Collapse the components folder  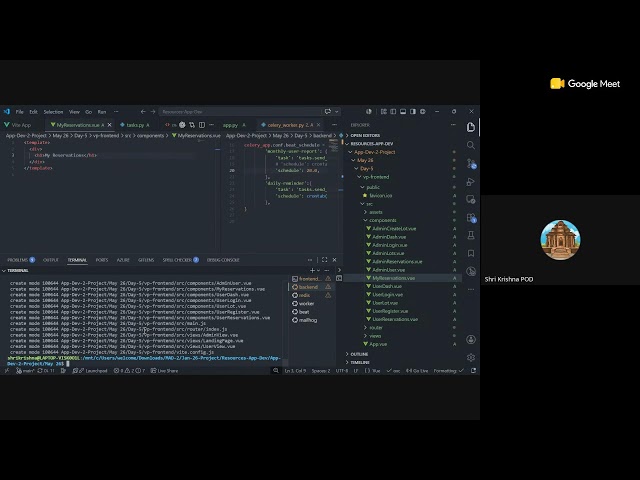(x=382, y=220)
